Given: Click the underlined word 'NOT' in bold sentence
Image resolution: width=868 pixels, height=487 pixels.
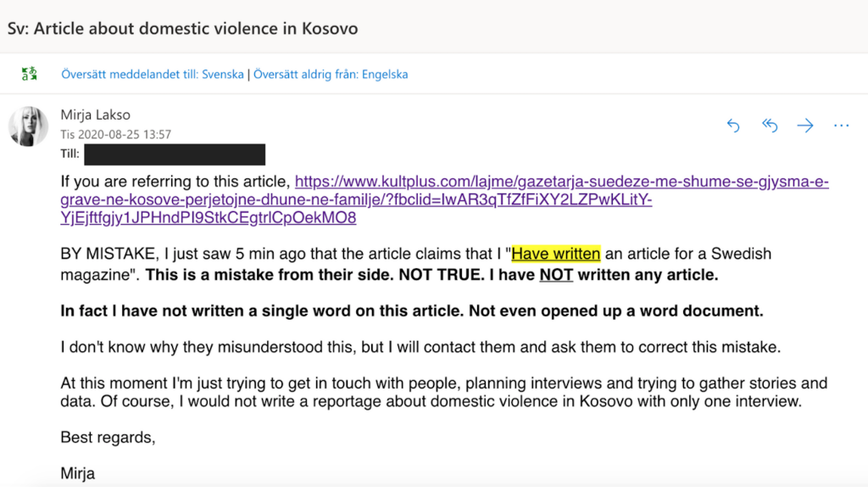Looking at the screenshot, I should [556, 275].
